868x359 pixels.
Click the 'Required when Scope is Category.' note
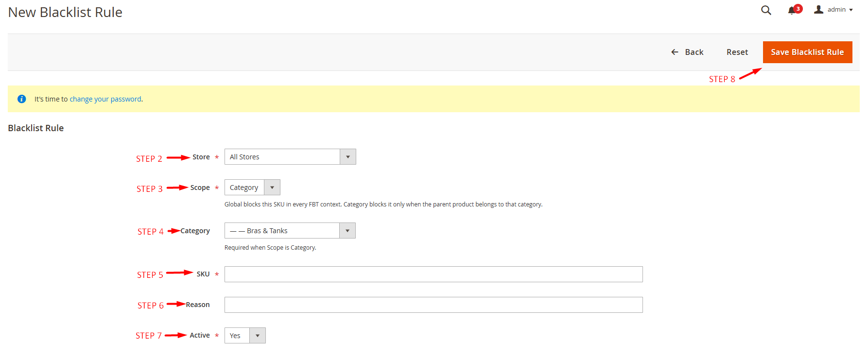point(270,248)
